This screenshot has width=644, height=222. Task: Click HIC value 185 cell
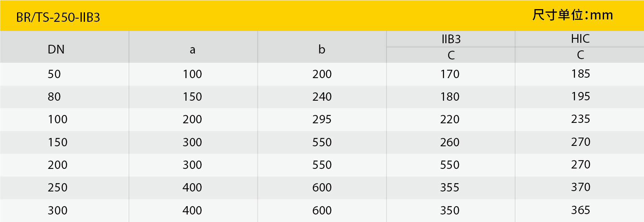pos(581,74)
